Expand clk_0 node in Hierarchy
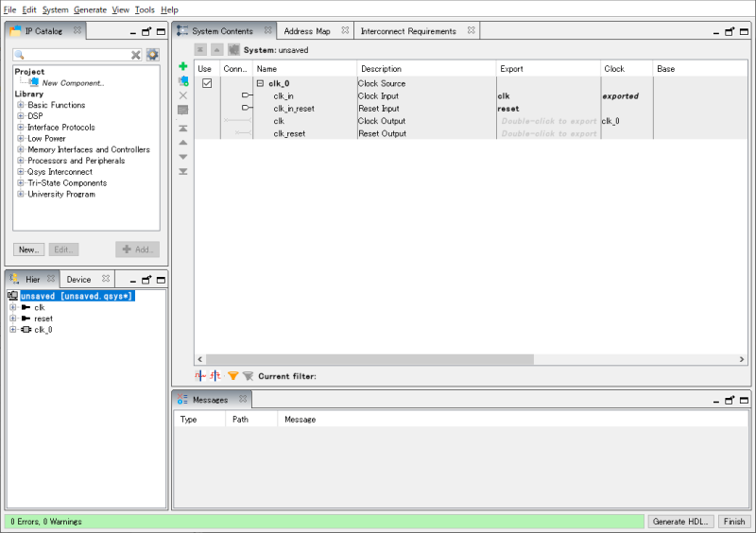756x533 pixels. [x=13, y=330]
